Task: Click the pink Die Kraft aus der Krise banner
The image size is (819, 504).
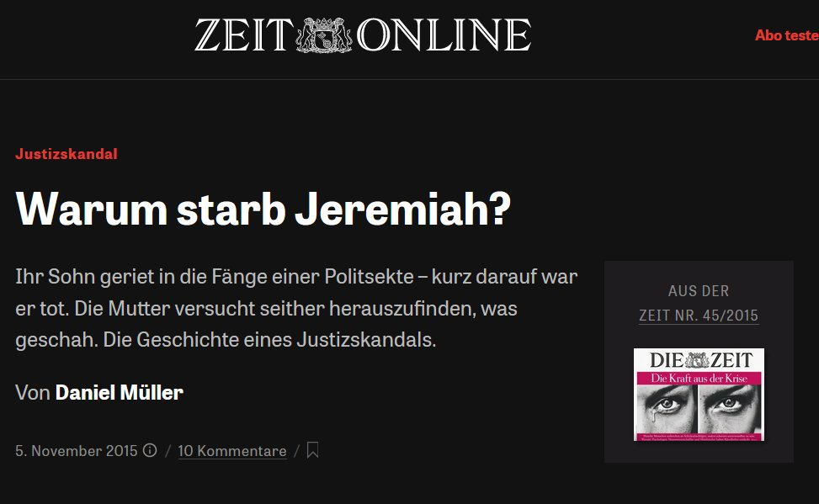Action: tap(699, 378)
